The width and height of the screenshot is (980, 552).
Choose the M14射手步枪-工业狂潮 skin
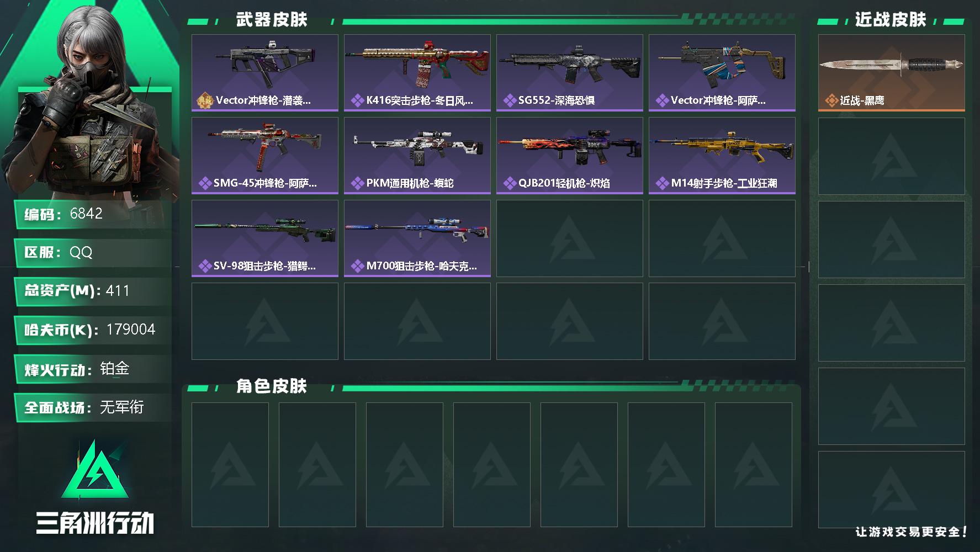pos(722,156)
